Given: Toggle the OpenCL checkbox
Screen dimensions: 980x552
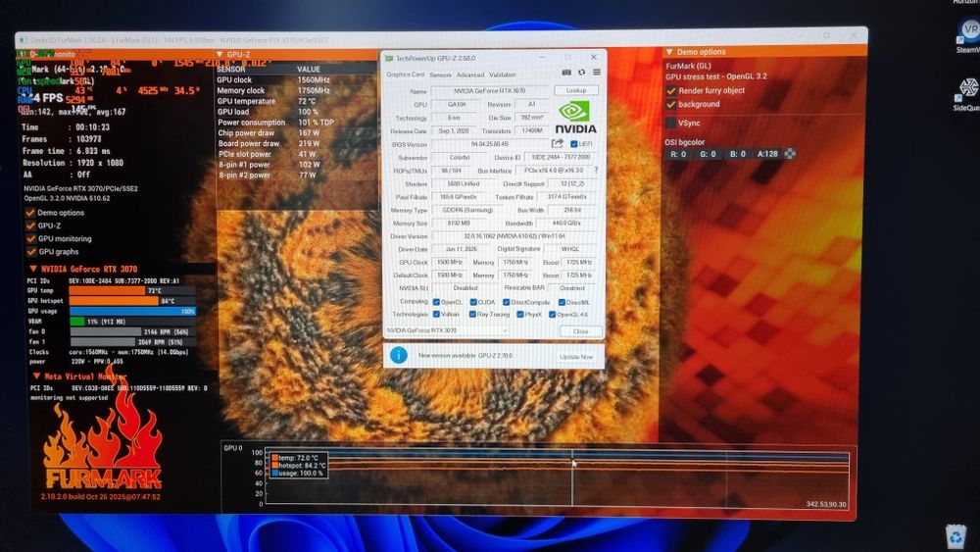Looking at the screenshot, I should click(x=436, y=303).
